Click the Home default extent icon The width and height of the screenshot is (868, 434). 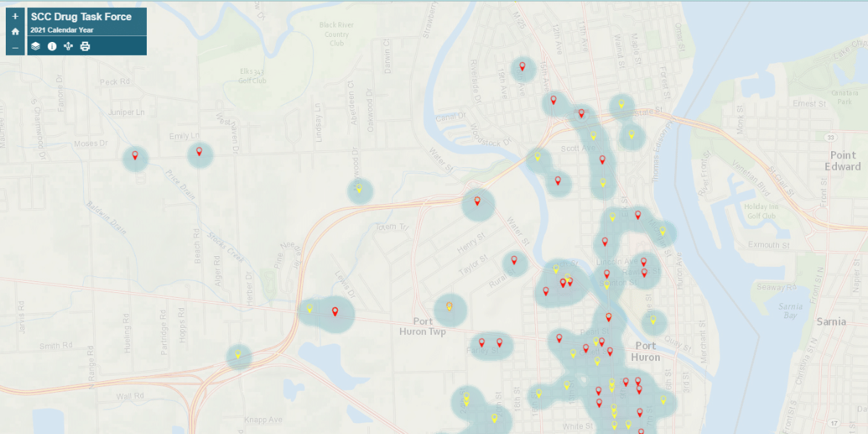15,32
